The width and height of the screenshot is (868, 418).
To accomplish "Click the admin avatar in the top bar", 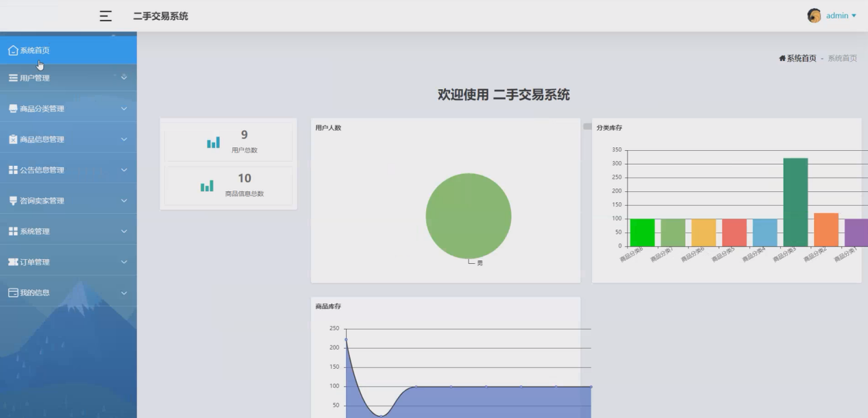I will pyautogui.click(x=814, y=15).
